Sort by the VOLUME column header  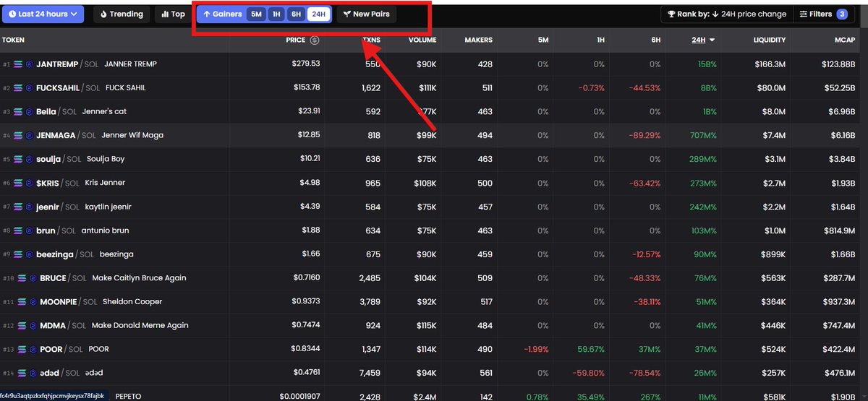(x=422, y=40)
